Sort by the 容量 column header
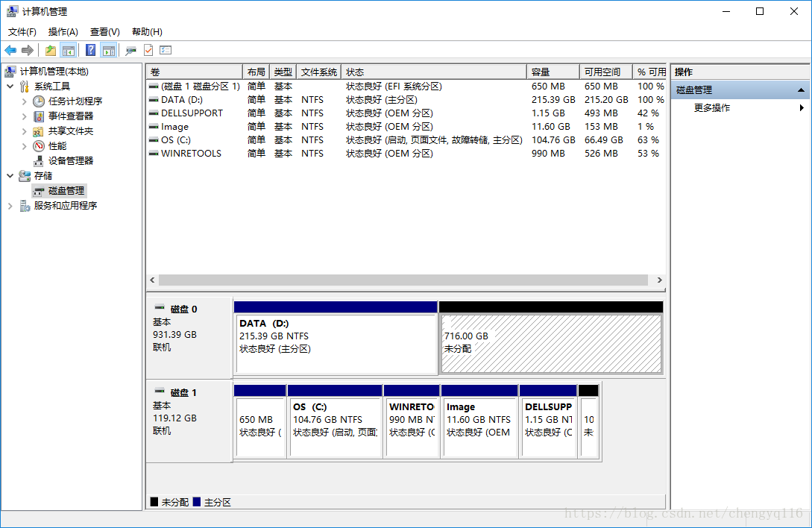Viewport: 812px width, 528px height. click(x=553, y=72)
